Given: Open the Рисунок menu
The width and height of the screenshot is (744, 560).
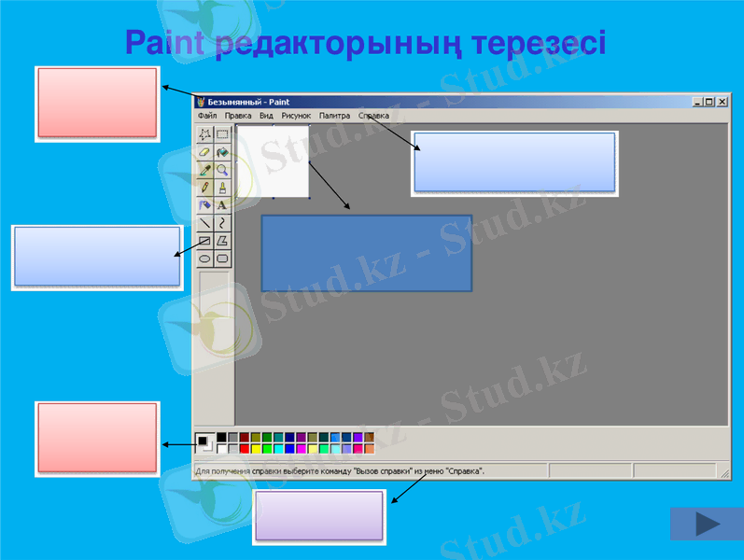Looking at the screenshot, I should coord(296,116).
